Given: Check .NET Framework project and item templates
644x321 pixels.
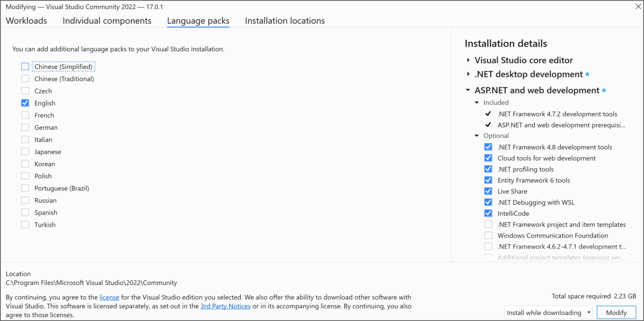Looking at the screenshot, I should [x=488, y=224].
